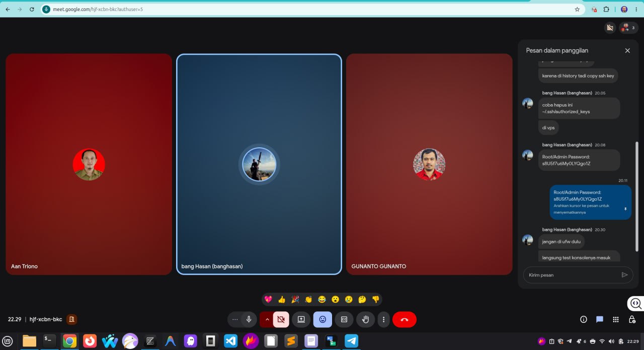This screenshot has width=644, height=350.
Task: Toggle the emoji reactions bar
Action: pos(323,319)
